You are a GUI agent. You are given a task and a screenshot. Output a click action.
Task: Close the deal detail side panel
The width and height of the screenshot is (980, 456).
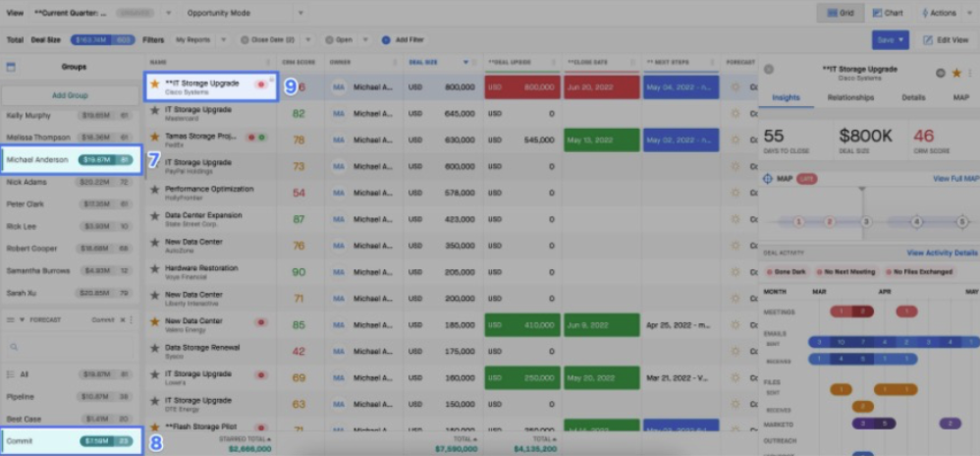tap(769, 70)
